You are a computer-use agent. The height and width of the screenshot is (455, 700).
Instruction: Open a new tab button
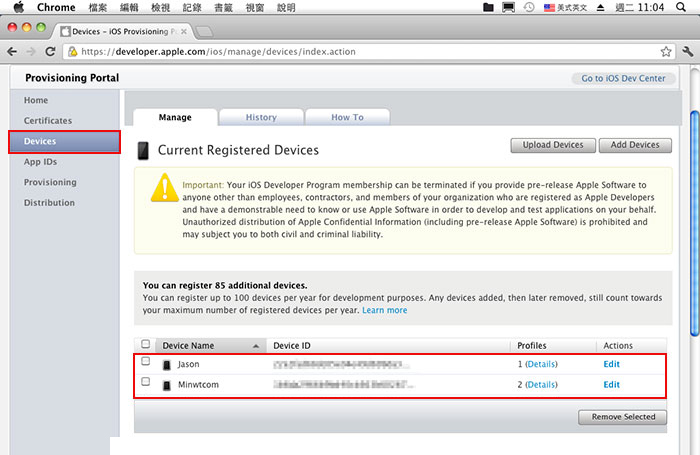204,32
